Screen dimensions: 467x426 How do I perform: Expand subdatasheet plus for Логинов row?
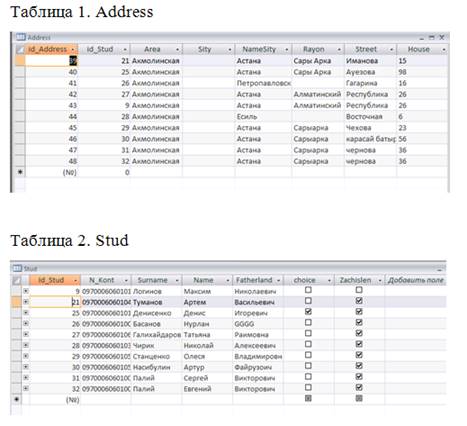click(x=26, y=291)
